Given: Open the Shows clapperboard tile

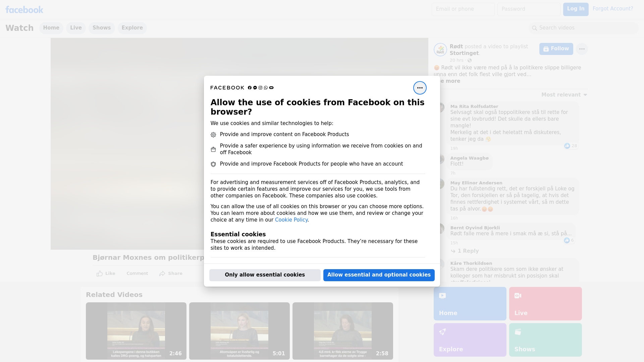Looking at the screenshot, I should point(545,340).
